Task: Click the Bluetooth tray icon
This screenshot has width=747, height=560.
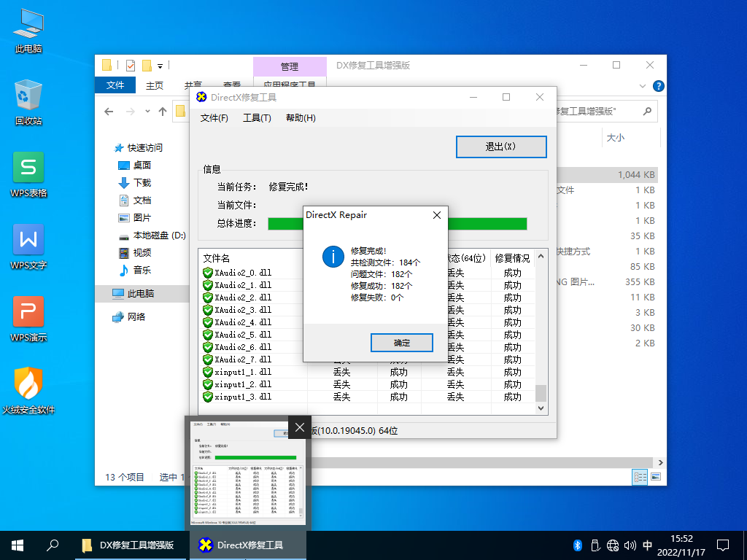Action: (x=578, y=545)
